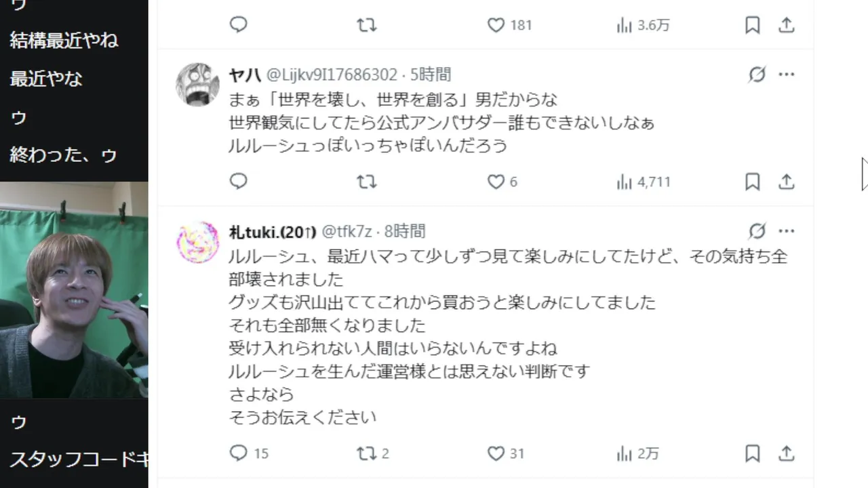
Task: Share ヤハ's tweet
Action: tap(786, 182)
